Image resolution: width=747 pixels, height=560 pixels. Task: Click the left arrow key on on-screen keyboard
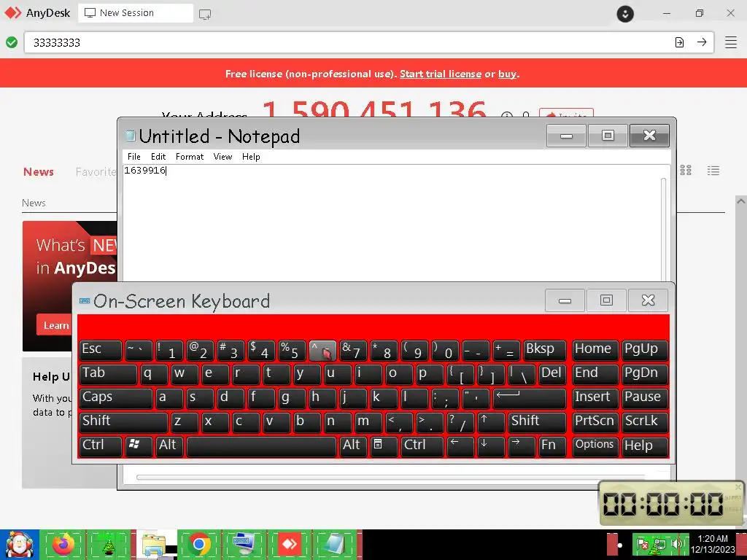(460, 446)
